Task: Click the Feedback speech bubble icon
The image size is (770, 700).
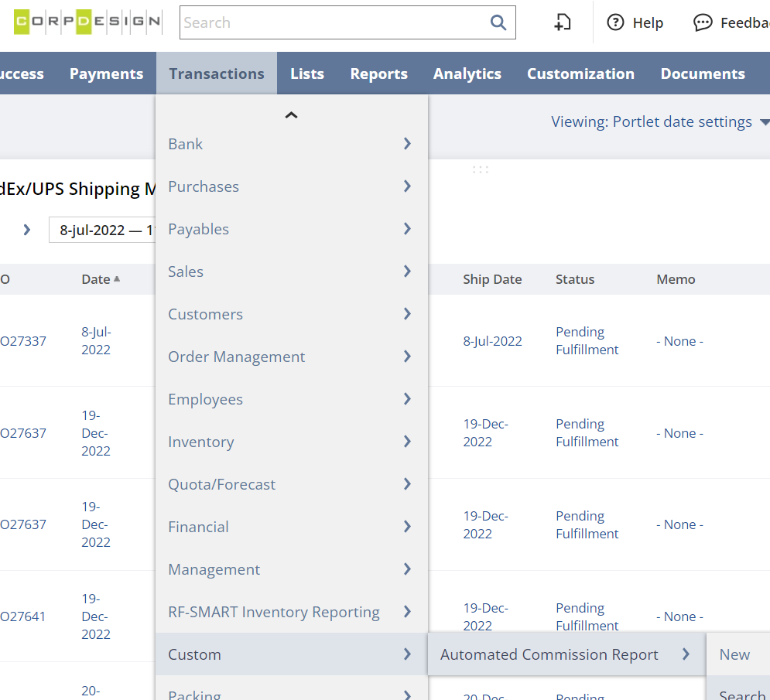Action: point(703,22)
